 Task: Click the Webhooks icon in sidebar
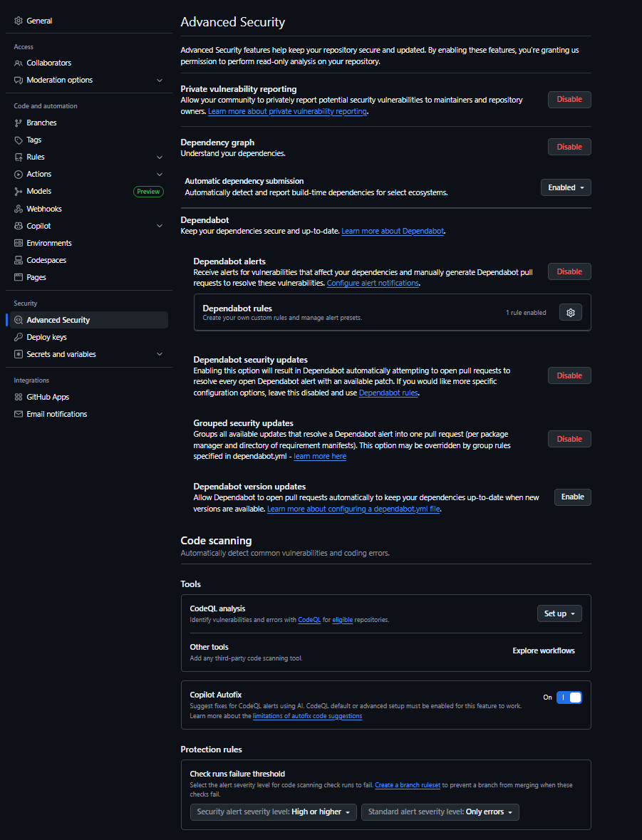[x=19, y=209]
